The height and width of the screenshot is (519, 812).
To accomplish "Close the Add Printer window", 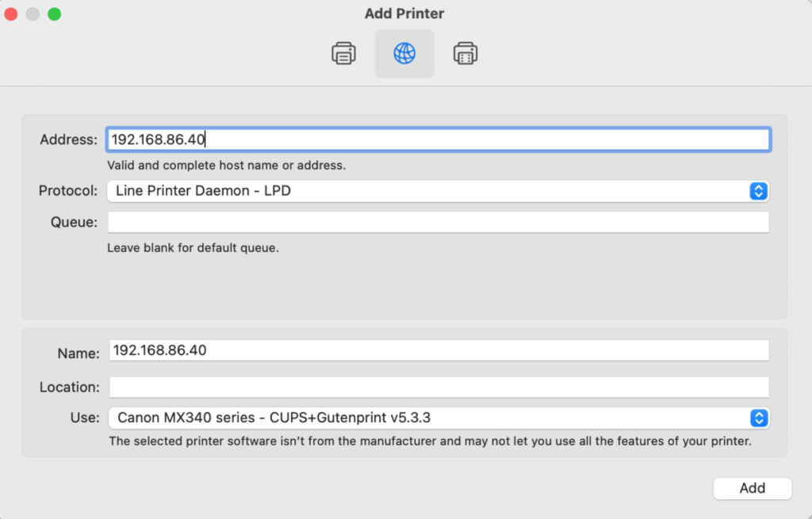I will (11, 14).
